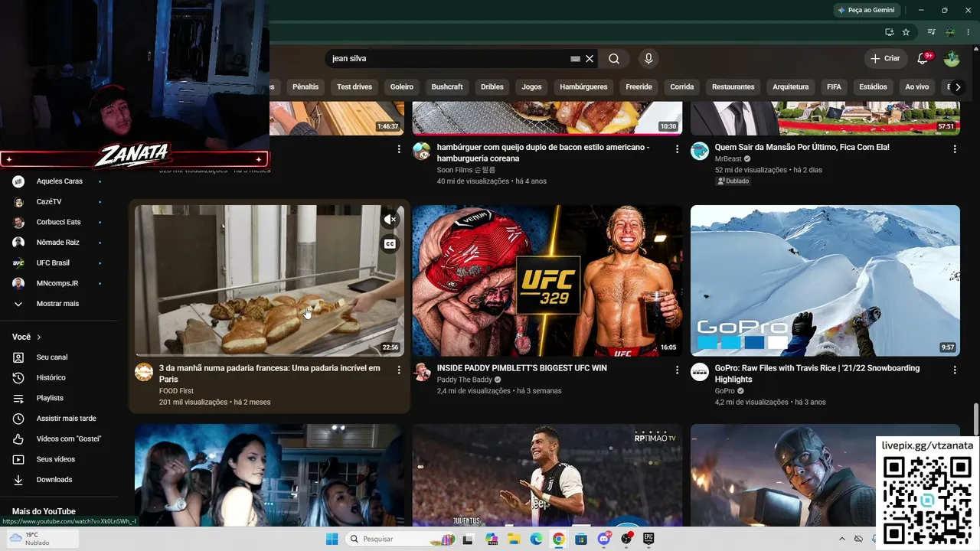Open the GoPro snowboarding video thumbnail
The height and width of the screenshot is (551, 980).
pyautogui.click(x=825, y=281)
